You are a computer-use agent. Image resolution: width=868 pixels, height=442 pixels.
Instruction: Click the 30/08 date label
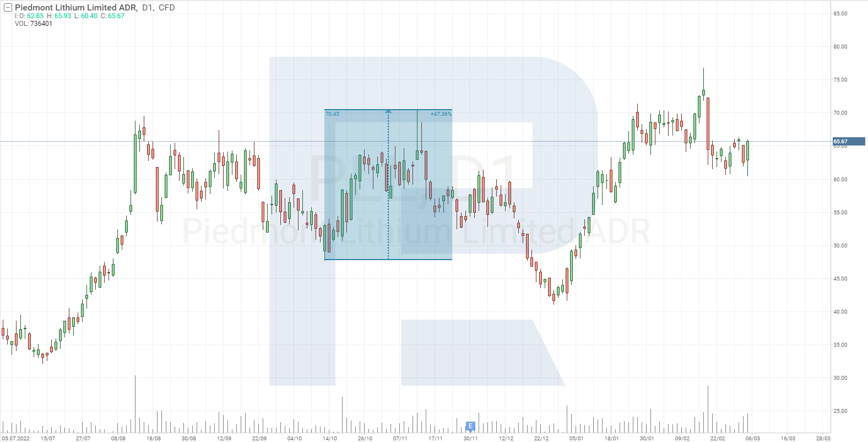[x=189, y=439]
